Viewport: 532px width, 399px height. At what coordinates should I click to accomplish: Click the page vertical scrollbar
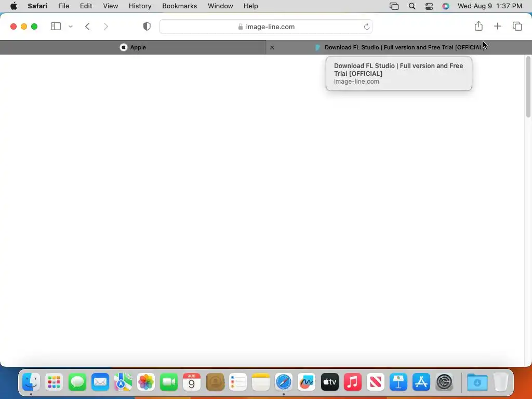[x=528, y=87]
